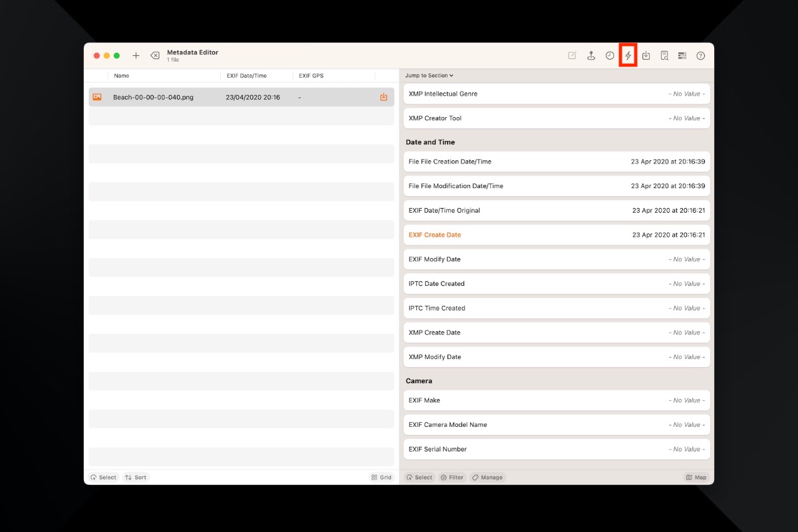Click the Sort button under the file list
The image size is (798, 532).
point(136,477)
